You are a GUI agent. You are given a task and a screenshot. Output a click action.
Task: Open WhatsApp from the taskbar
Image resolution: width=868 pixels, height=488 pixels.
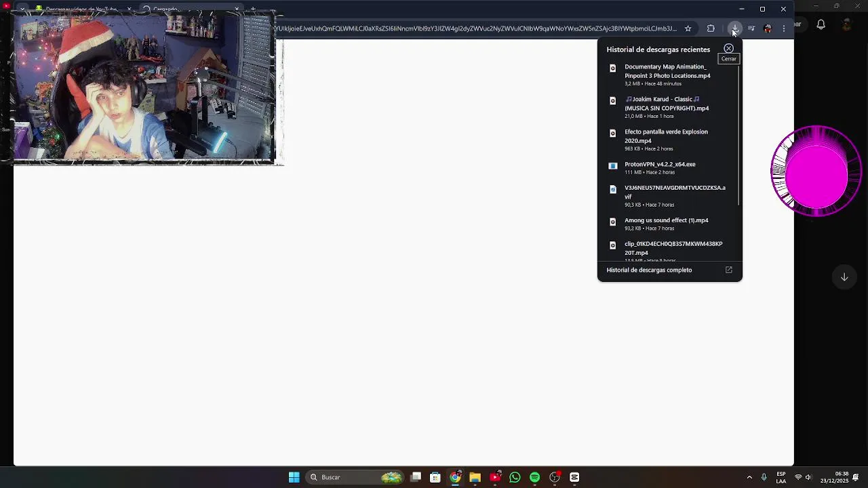tap(515, 477)
